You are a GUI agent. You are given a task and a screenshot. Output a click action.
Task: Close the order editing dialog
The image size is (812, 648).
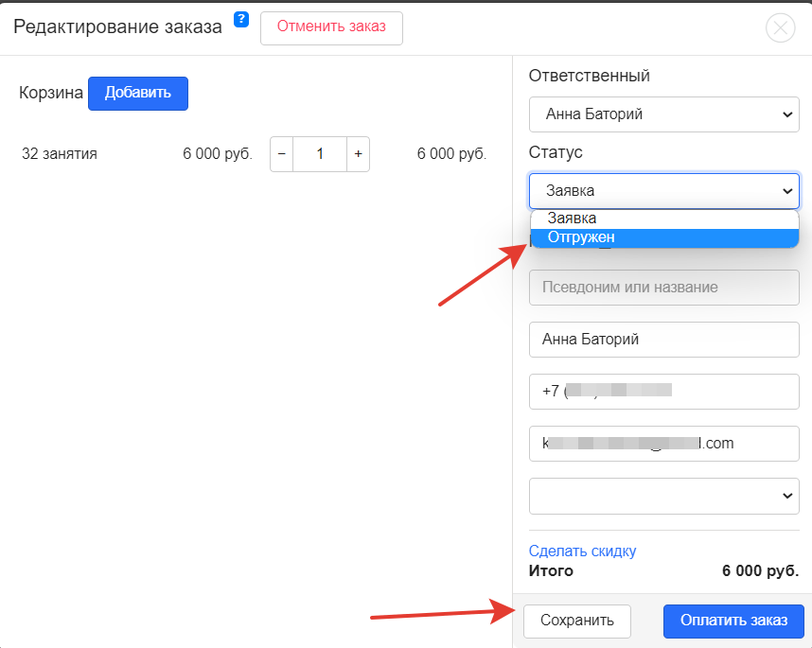click(x=780, y=28)
